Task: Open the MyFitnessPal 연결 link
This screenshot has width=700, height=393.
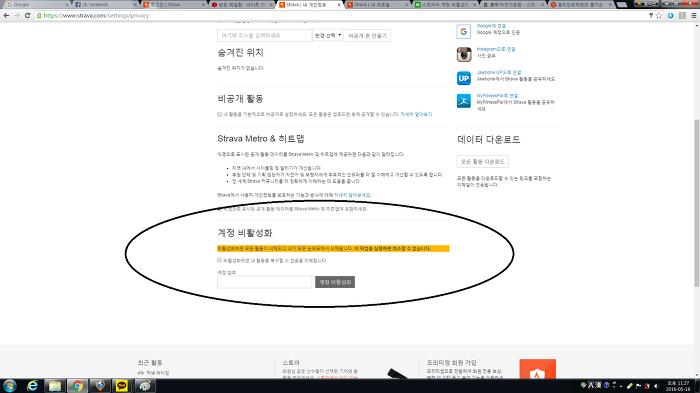Action: (x=497, y=96)
